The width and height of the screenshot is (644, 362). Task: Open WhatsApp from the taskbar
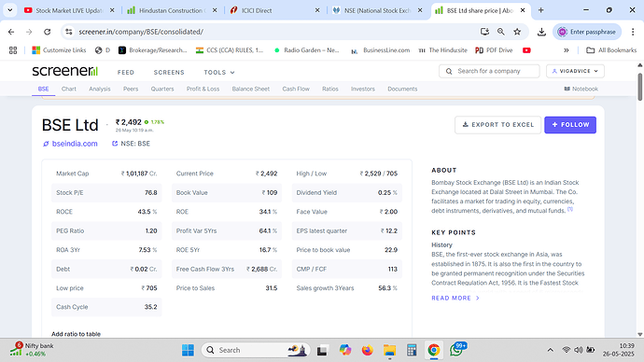click(456, 350)
